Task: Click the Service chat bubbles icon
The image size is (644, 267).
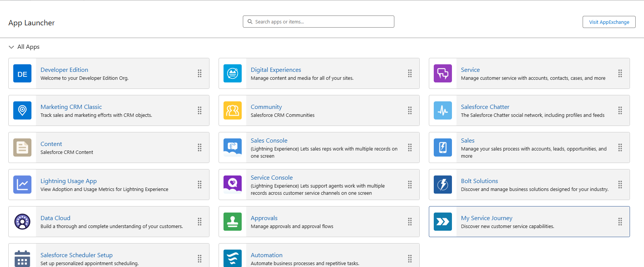Action: point(443,73)
